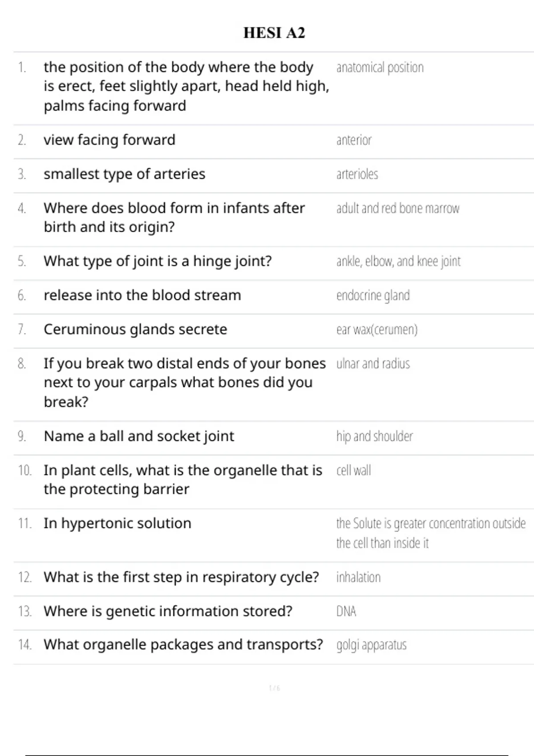
Task: Click the 'In hypertonic solution' term
Action: pyautogui.click(x=117, y=523)
